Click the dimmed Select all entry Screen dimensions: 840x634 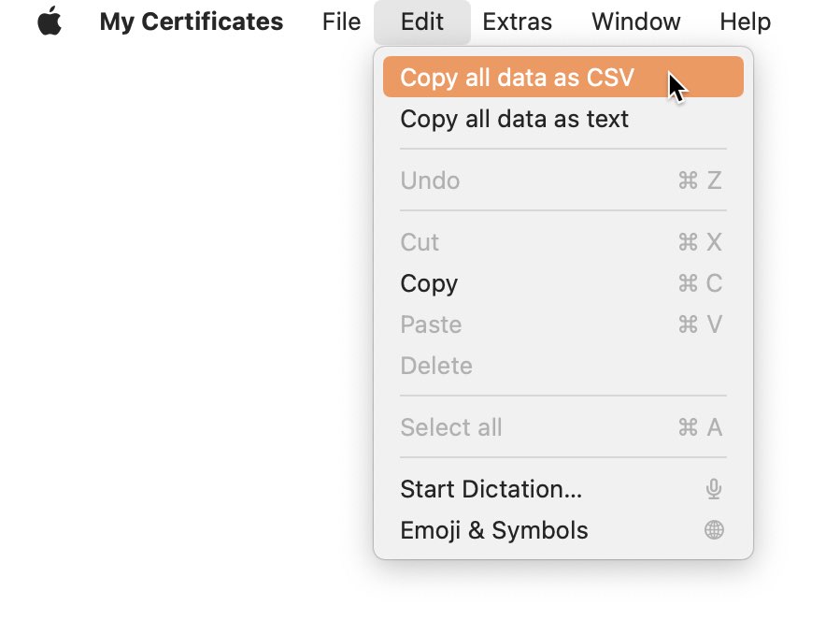click(x=563, y=427)
